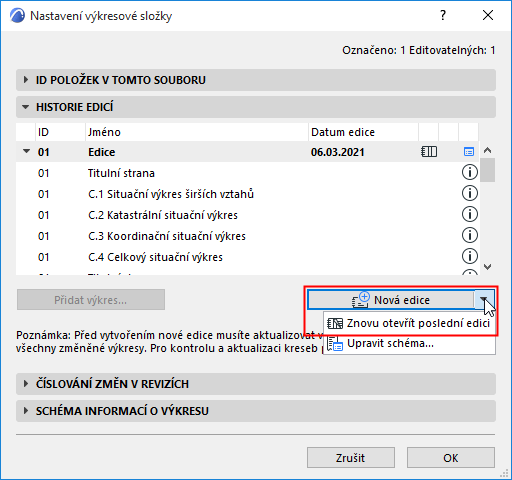This screenshot has width=512, height=480.
Task: Click the Nová edice button
Action: 391,300
